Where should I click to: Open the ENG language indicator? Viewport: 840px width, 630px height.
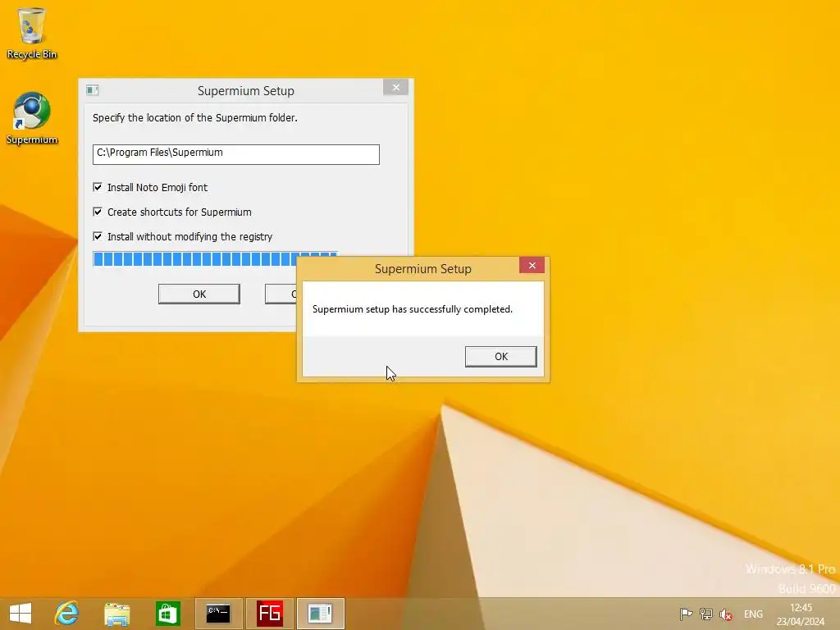point(753,614)
